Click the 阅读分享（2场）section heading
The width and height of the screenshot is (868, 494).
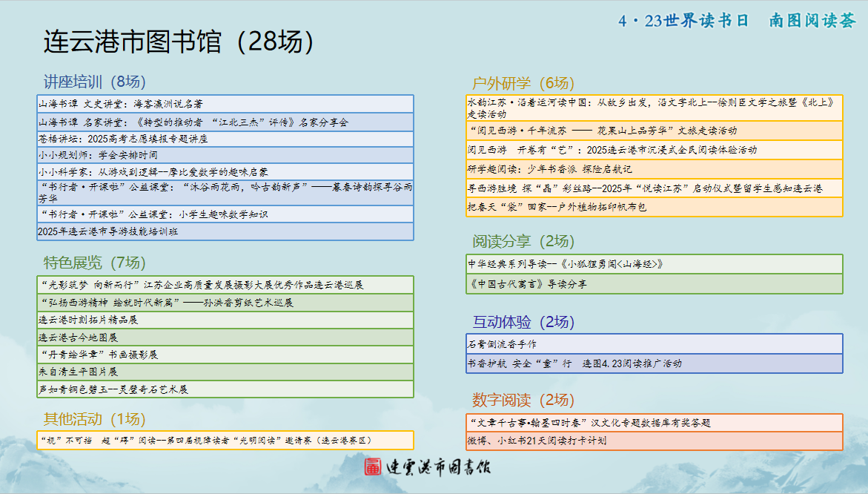[x=523, y=241]
